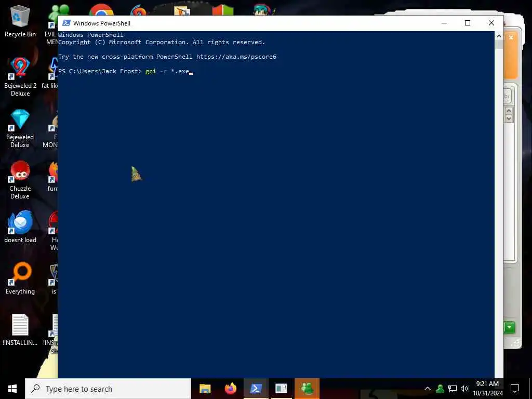
Task: Click the PowerShell icon in title bar
Action: click(x=66, y=23)
